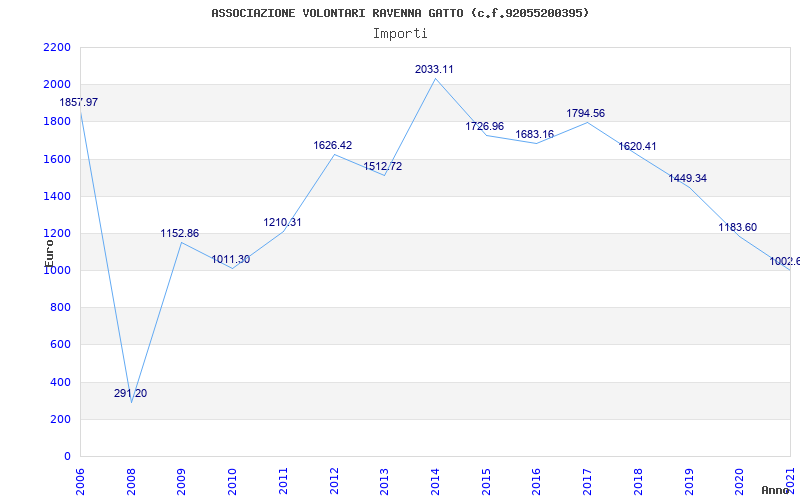Image resolution: width=800 pixels, height=500 pixels.
Task: Click the 400 y-axis tick label
Action: click(x=61, y=382)
